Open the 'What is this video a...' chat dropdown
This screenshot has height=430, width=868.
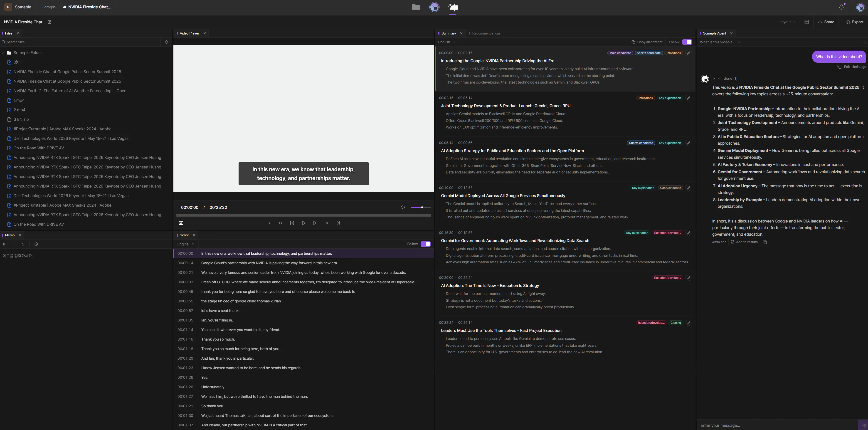(720, 42)
